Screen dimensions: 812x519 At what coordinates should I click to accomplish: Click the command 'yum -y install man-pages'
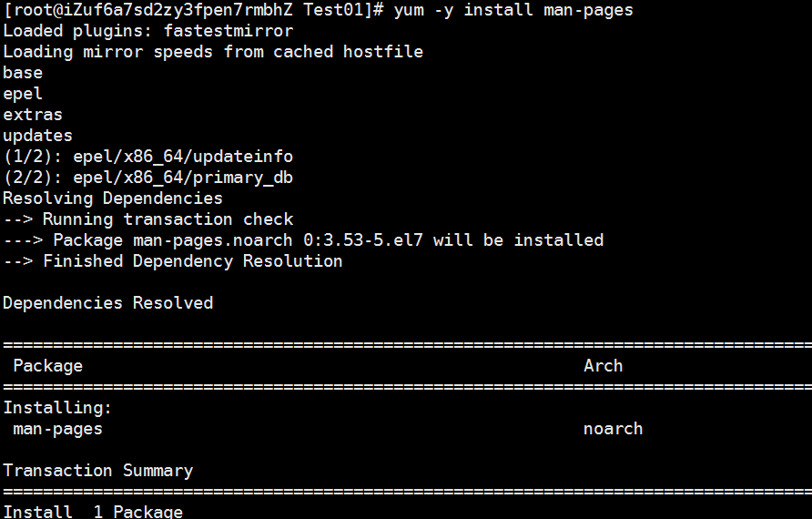(x=513, y=10)
